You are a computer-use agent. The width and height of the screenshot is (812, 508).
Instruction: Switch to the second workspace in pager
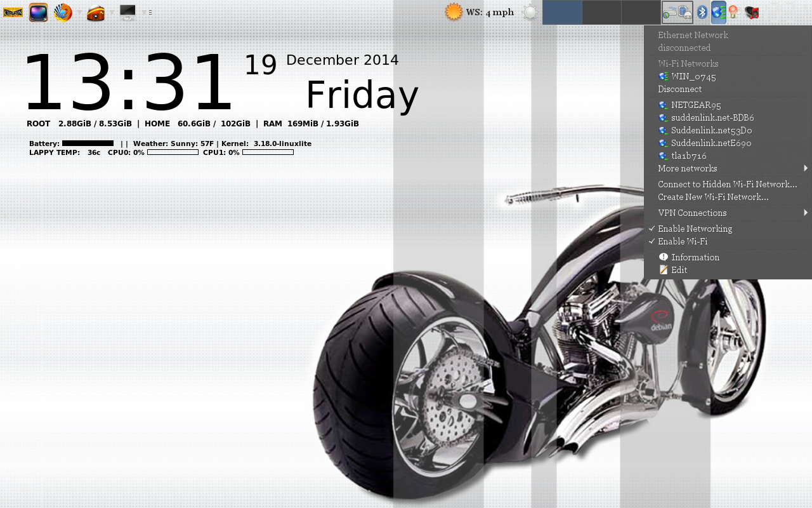coord(601,12)
